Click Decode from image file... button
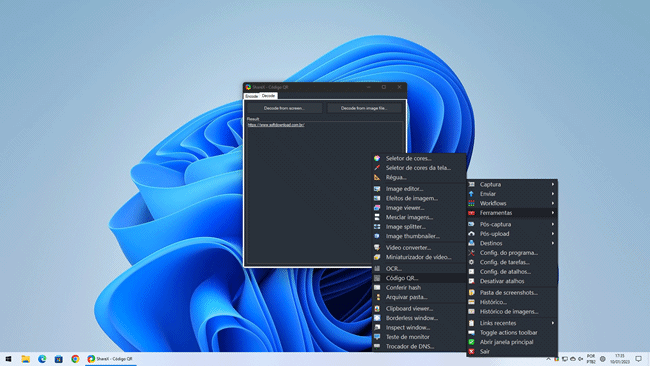This screenshot has height=366, width=650. pos(364,108)
